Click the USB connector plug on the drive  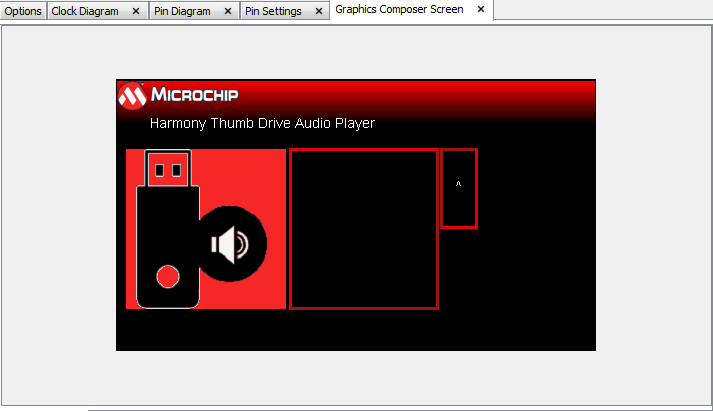(168, 168)
